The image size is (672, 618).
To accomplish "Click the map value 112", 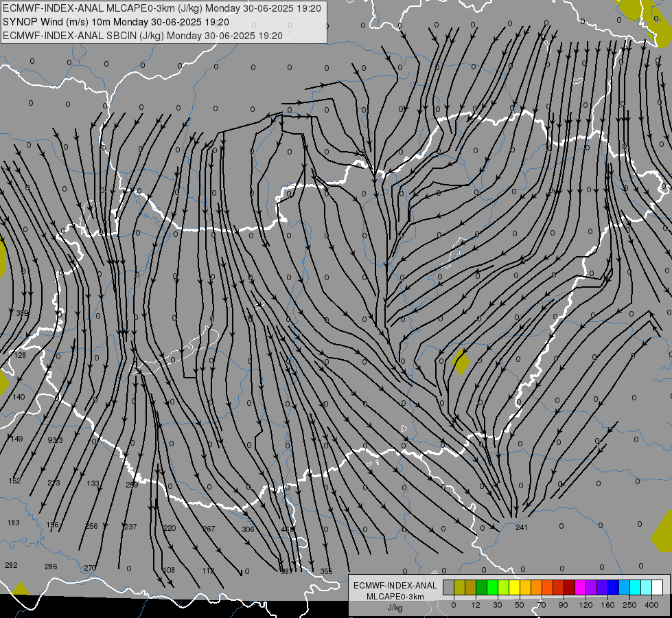I will 208,571.
